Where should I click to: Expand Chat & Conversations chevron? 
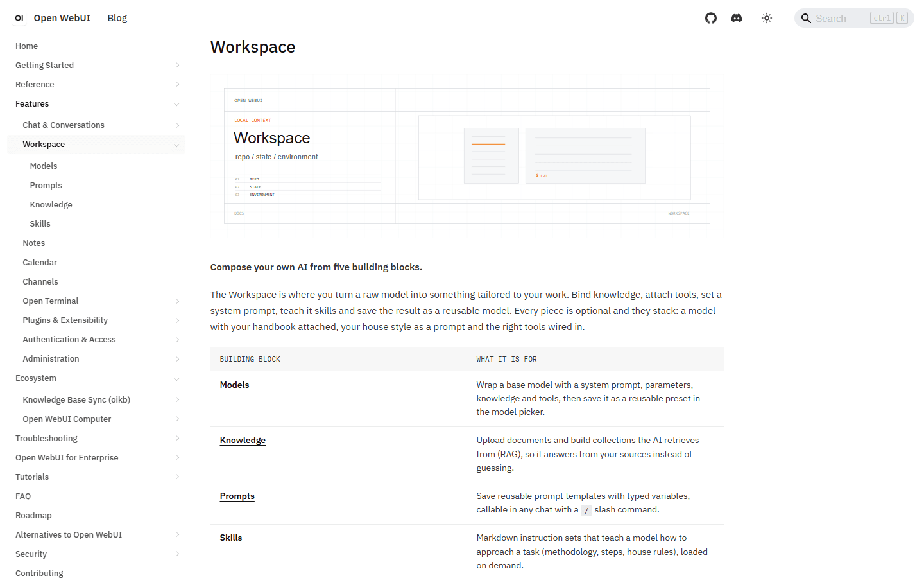177,125
